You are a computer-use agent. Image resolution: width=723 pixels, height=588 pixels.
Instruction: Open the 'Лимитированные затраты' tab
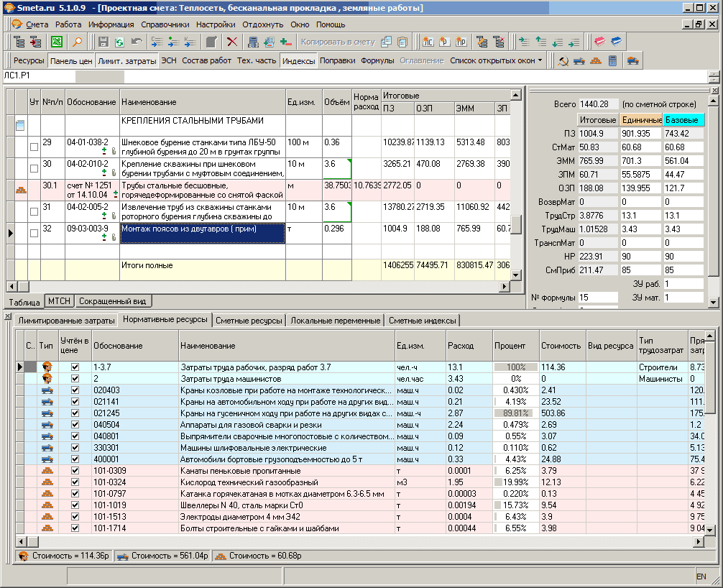tap(66, 321)
